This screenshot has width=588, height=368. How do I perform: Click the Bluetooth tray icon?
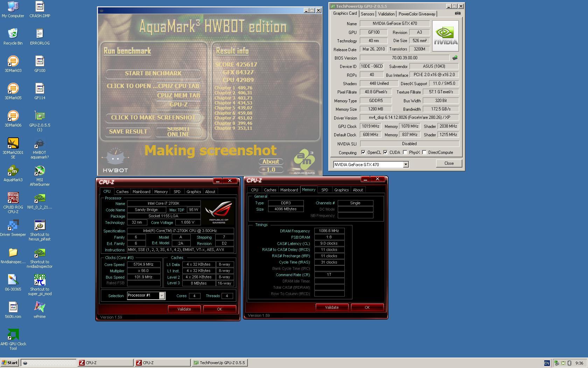[569, 363]
